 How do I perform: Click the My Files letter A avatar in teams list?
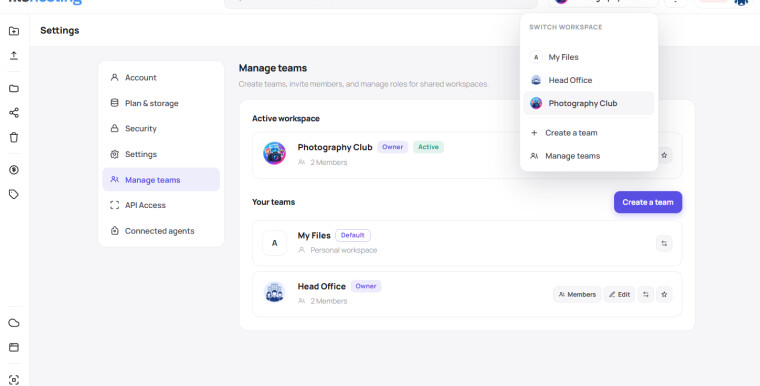274,243
